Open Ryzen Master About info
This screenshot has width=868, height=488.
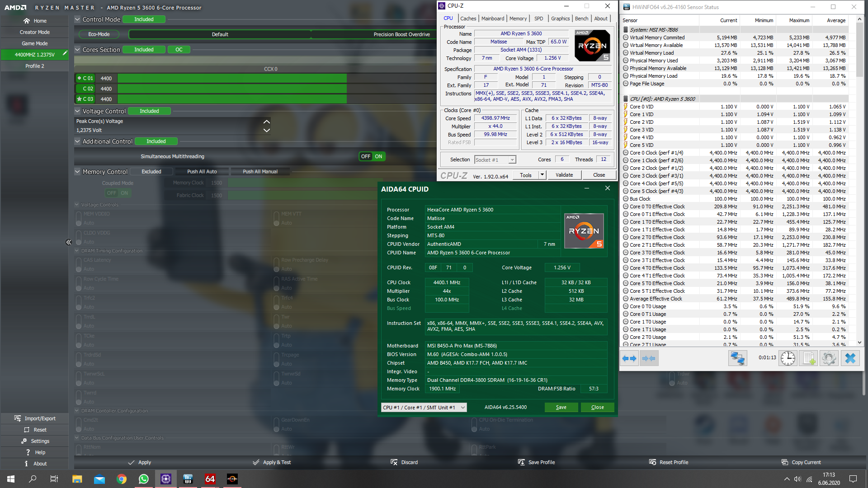tap(34, 464)
